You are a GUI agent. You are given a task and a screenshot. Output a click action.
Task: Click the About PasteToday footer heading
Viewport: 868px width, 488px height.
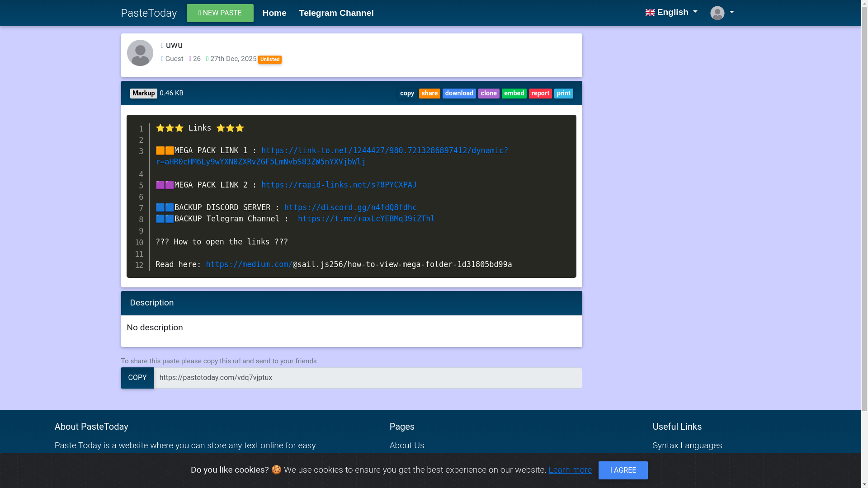(x=91, y=427)
